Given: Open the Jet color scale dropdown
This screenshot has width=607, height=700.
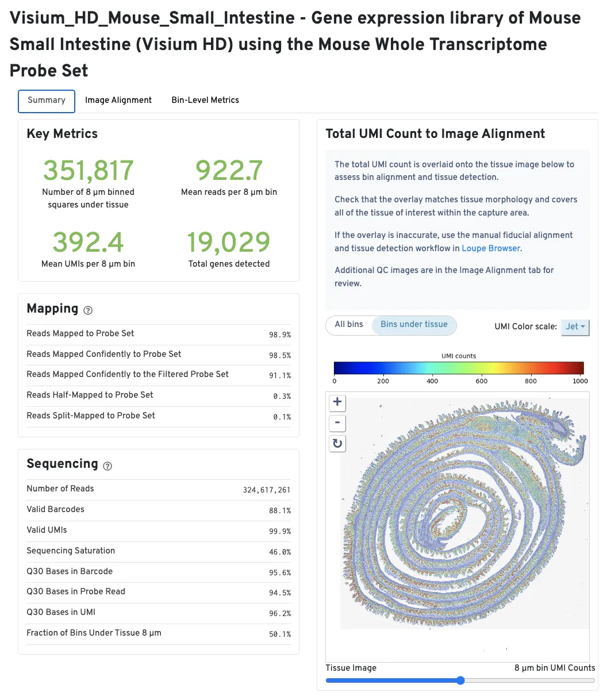Looking at the screenshot, I should (x=575, y=326).
